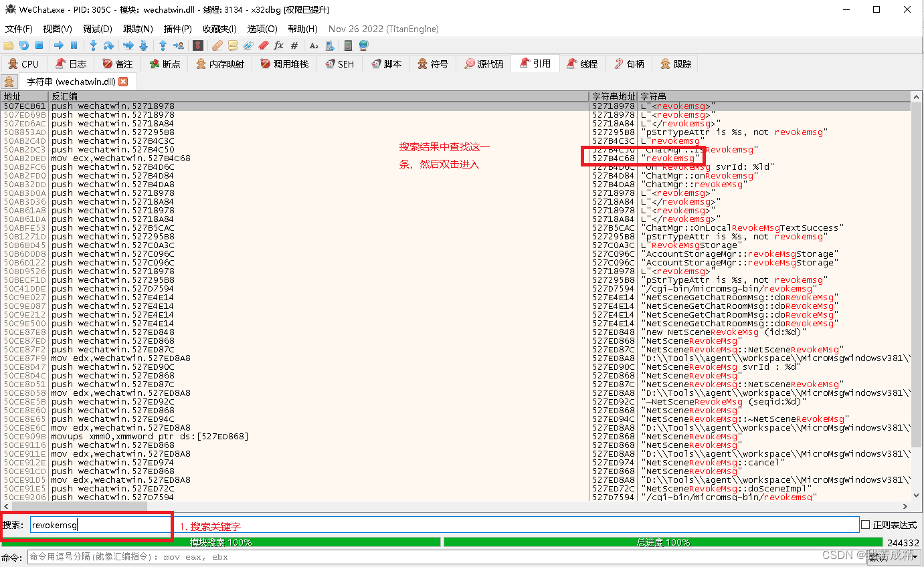Click the run to user code icon
This screenshot has height=567, width=924.
pyautogui.click(x=178, y=45)
